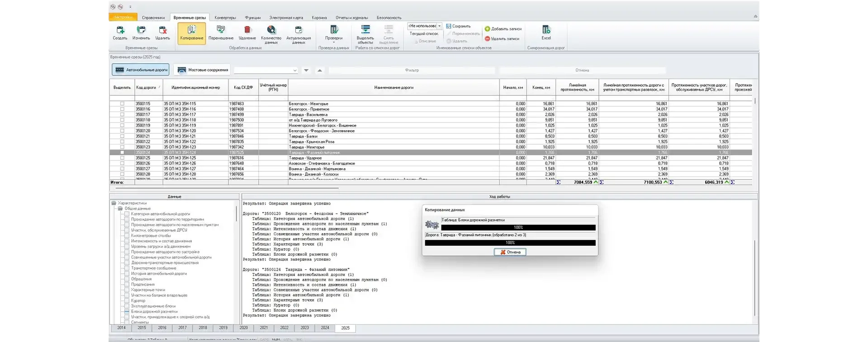Screen dimensions: 868x342
Task: Tick the checkbox for road 3500115
Action: tap(122, 104)
